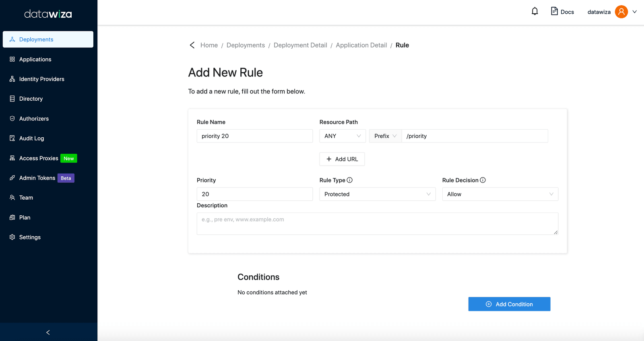Click the Directory icon in sidebar
The image size is (644, 341).
12,99
